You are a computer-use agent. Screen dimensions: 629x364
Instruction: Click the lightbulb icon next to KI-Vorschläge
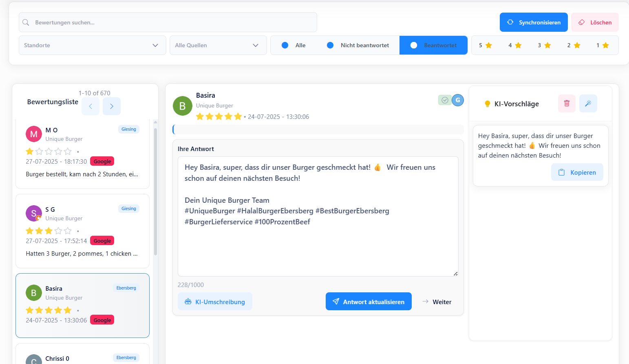tap(488, 103)
